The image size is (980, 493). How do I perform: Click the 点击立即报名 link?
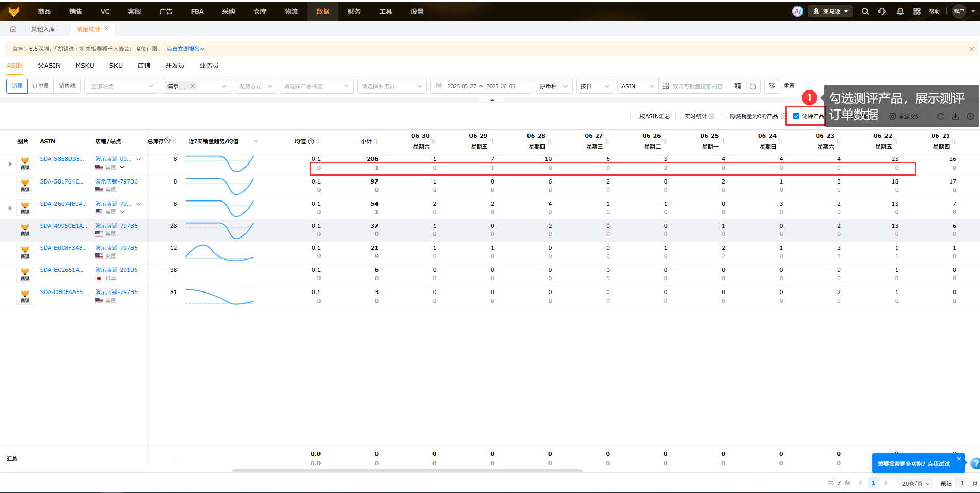coord(185,49)
